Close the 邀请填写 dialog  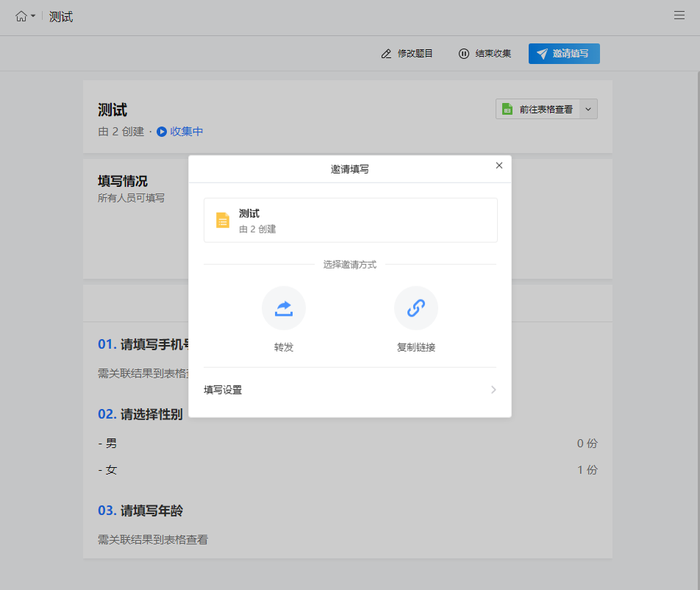(x=499, y=166)
